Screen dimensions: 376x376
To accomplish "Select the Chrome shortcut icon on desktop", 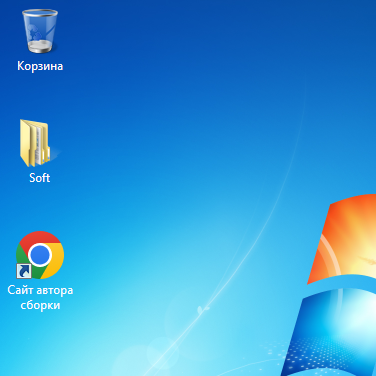I will click(x=40, y=255).
